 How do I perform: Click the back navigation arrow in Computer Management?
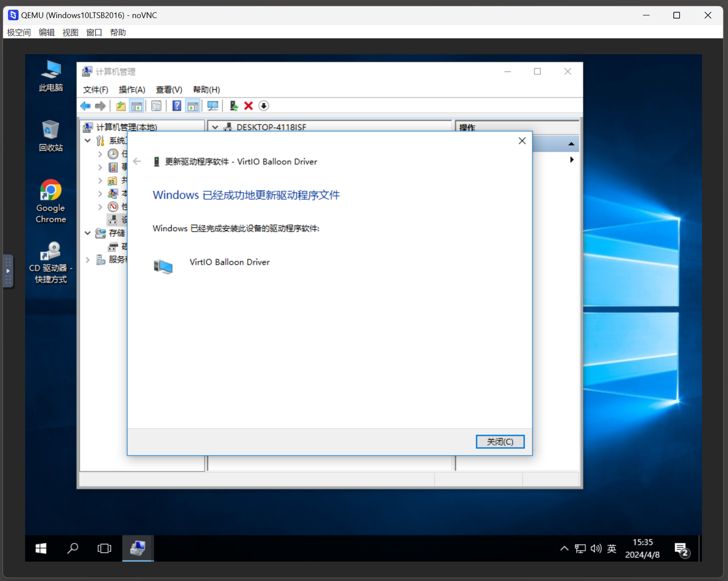85,106
